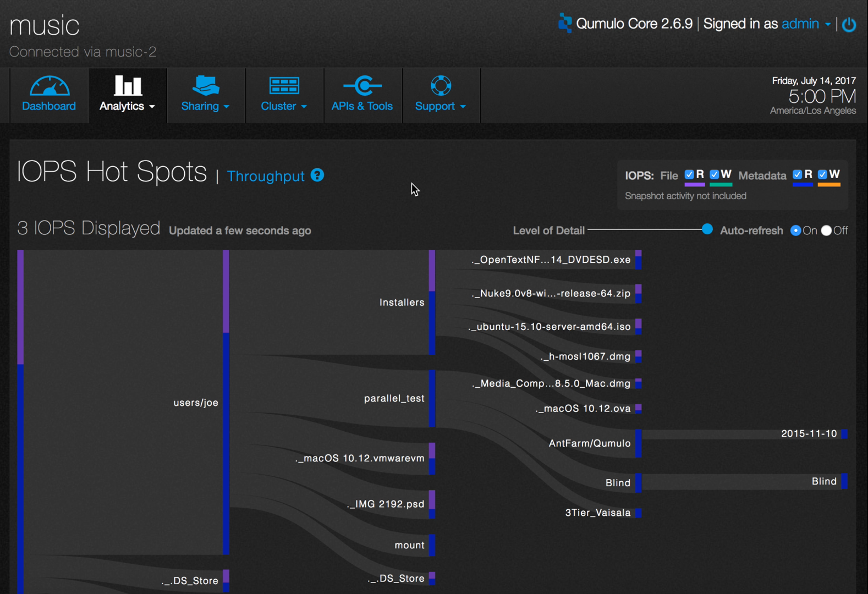
Task: Open the admin user dropdown arrow
Action: (x=828, y=24)
